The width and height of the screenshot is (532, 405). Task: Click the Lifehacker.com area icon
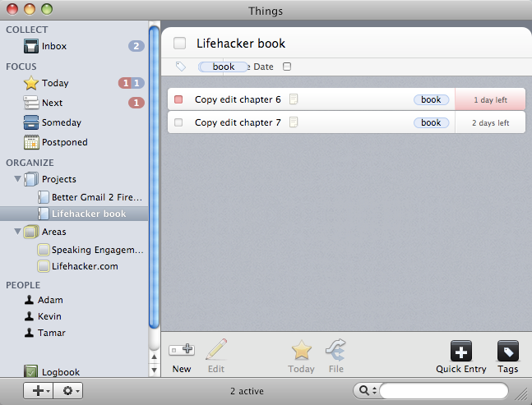coord(43,266)
